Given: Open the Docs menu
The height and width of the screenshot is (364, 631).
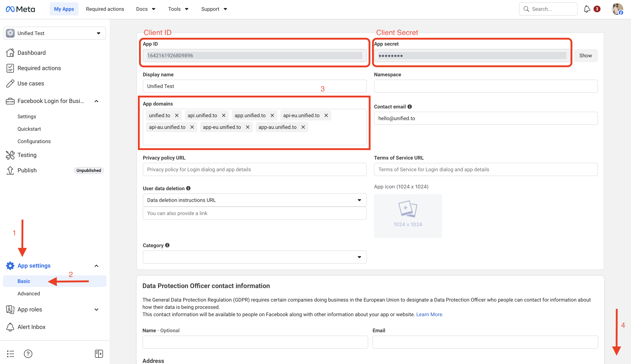Looking at the screenshot, I should click(146, 9).
